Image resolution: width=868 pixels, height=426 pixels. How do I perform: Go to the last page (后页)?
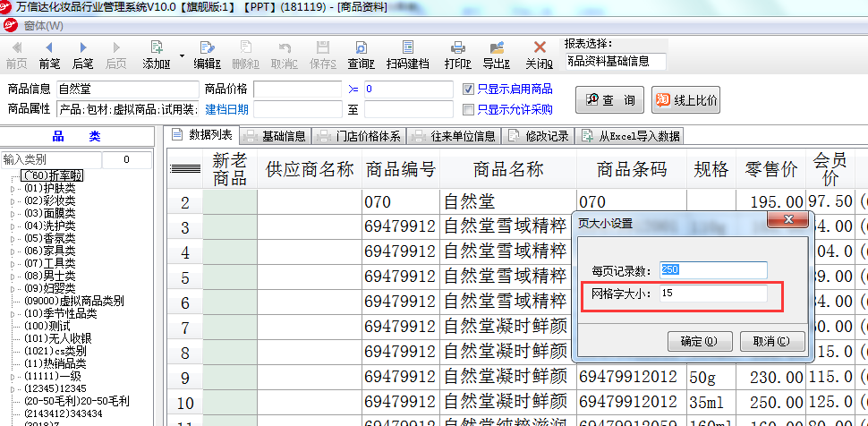click(x=116, y=55)
